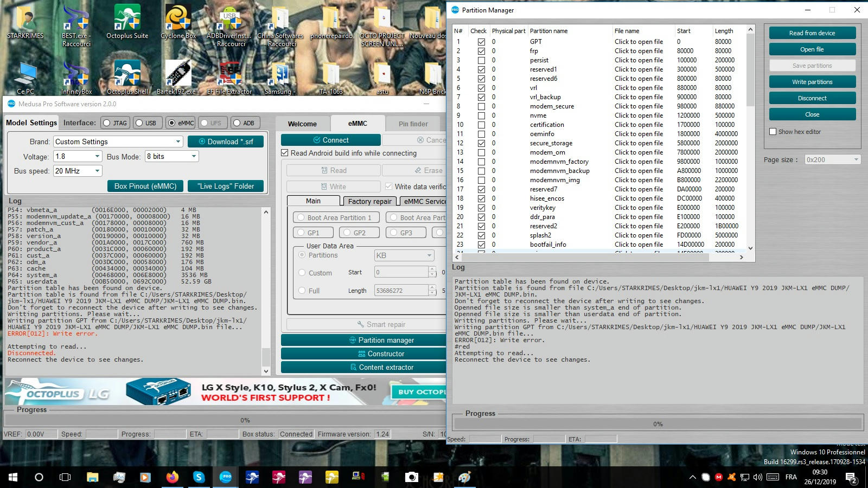Select the eMMC interface radio button
The height and width of the screenshot is (488, 868).
coord(172,123)
